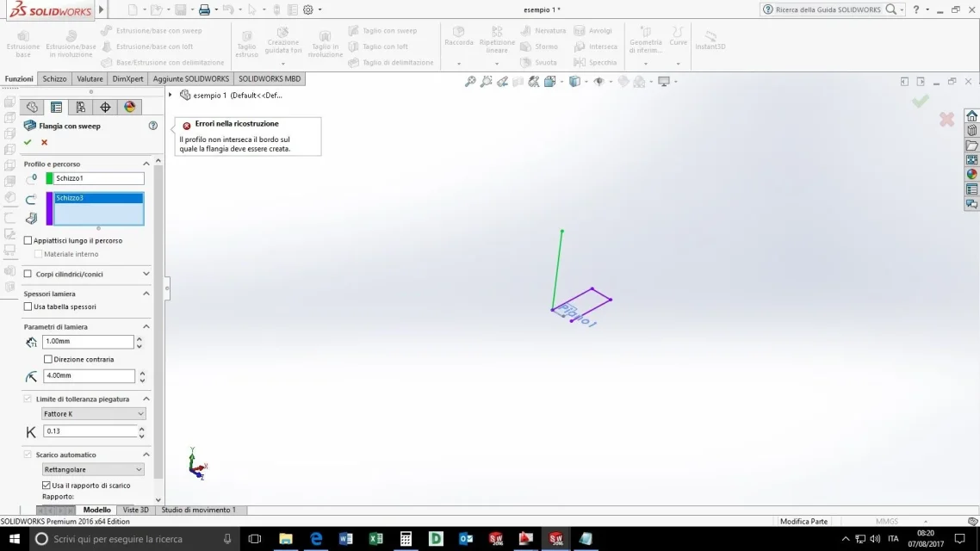
Task: Open Excel from the Windows taskbar
Action: [375, 538]
